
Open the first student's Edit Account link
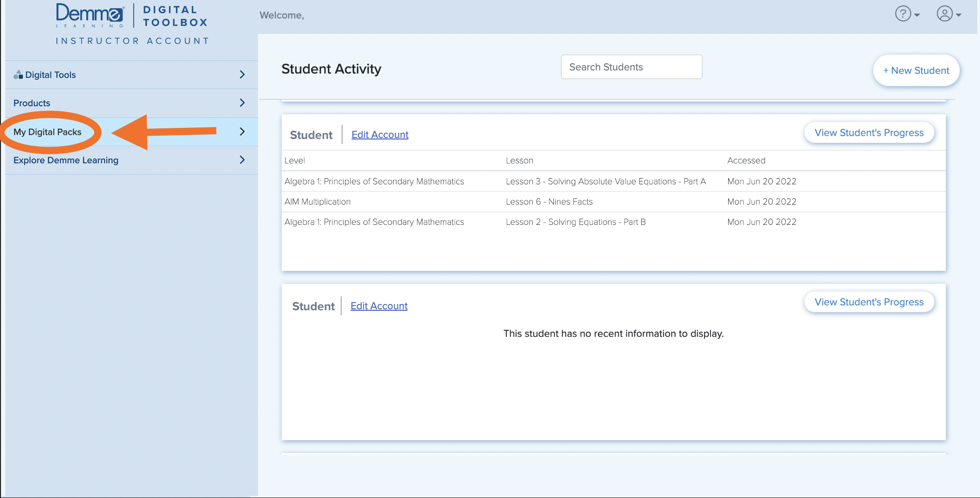380,134
